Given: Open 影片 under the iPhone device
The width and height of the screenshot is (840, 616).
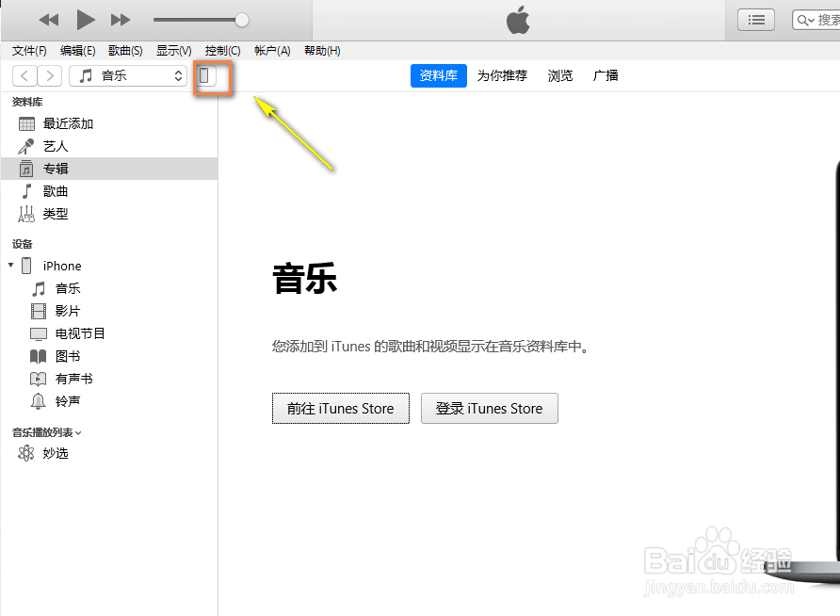Looking at the screenshot, I should 109,311.
